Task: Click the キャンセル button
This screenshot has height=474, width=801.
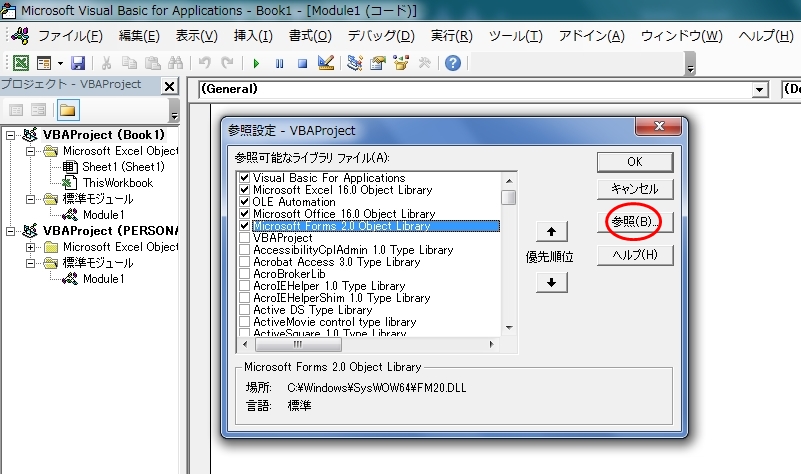Action: (635, 189)
